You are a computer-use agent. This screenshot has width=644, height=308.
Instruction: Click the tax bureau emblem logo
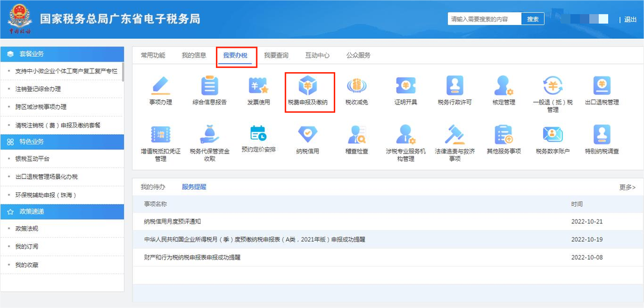(x=20, y=19)
